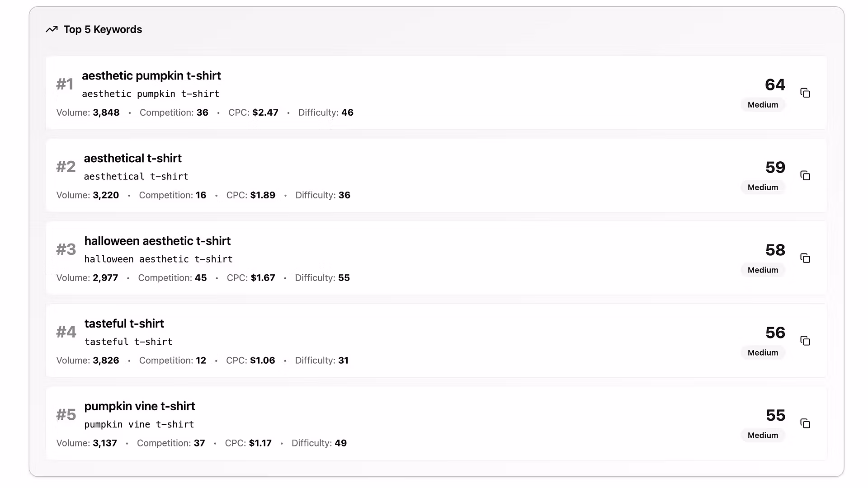
Task: Click the trending arrow icon beside Top 5 Keywords
Action: point(52,29)
